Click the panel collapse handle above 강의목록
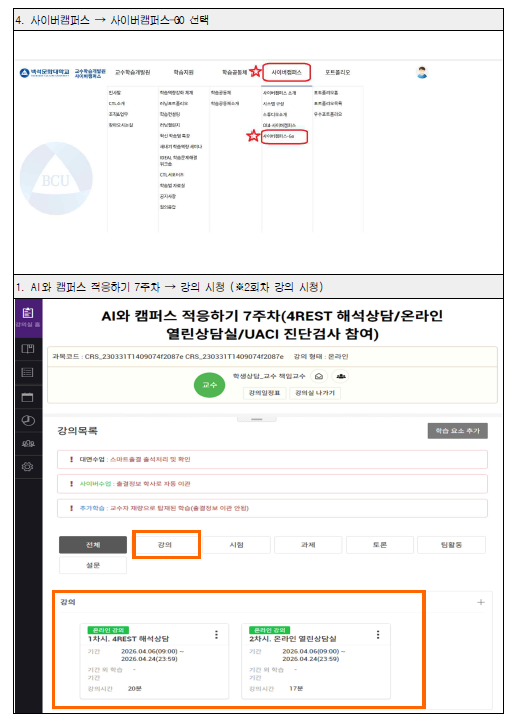 coord(257,419)
